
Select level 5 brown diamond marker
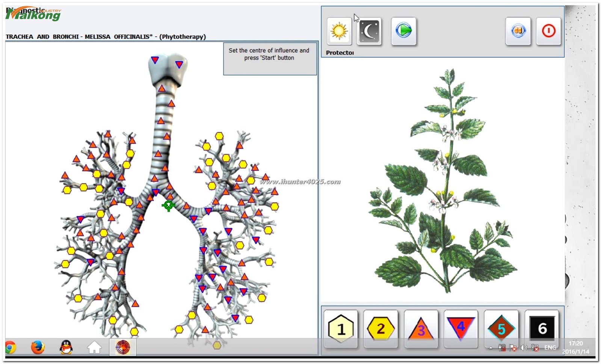501,329
